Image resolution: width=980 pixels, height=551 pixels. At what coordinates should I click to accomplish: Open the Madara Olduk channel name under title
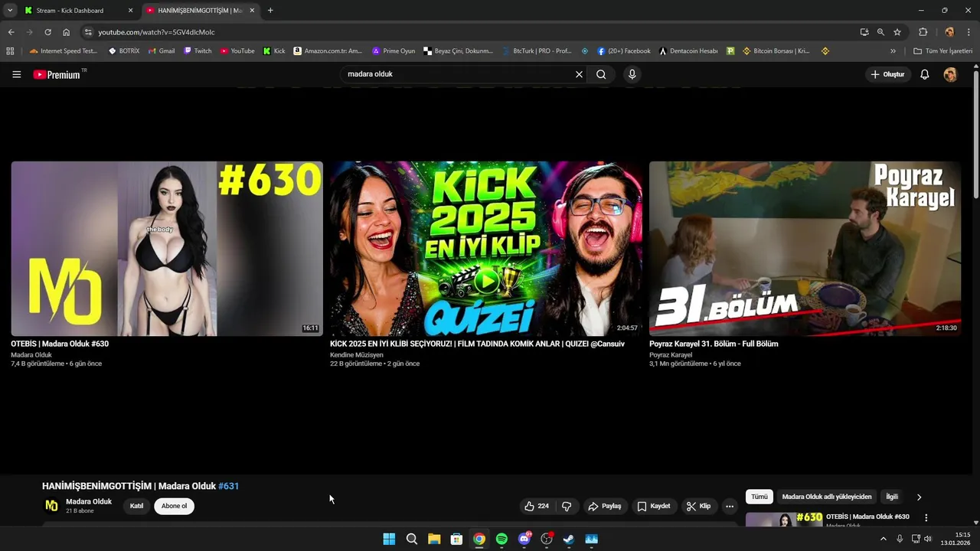(x=89, y=501)
